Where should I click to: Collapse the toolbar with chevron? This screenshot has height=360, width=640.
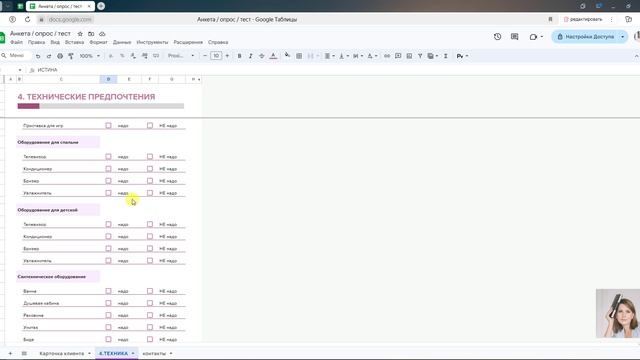pyautogui.click(x=636, y=56)
